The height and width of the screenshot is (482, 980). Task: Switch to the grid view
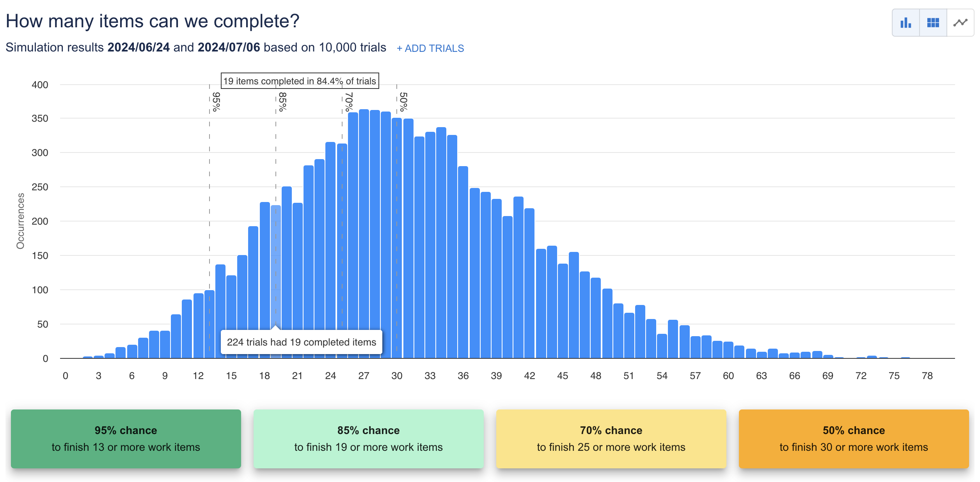(932, 23)
